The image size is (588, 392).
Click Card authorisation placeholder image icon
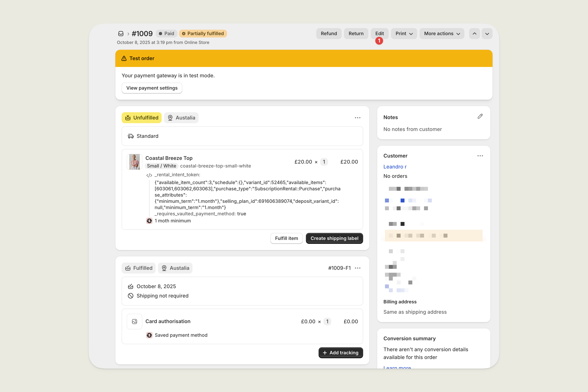[x=135, y=322]
